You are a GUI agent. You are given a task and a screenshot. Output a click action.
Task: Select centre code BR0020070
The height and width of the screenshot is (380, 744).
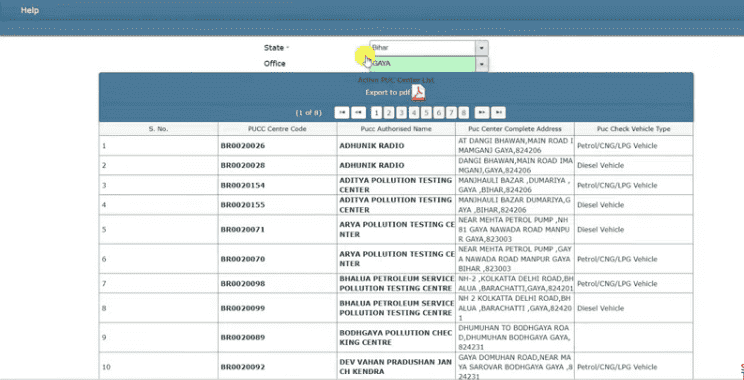pos(243,259)
